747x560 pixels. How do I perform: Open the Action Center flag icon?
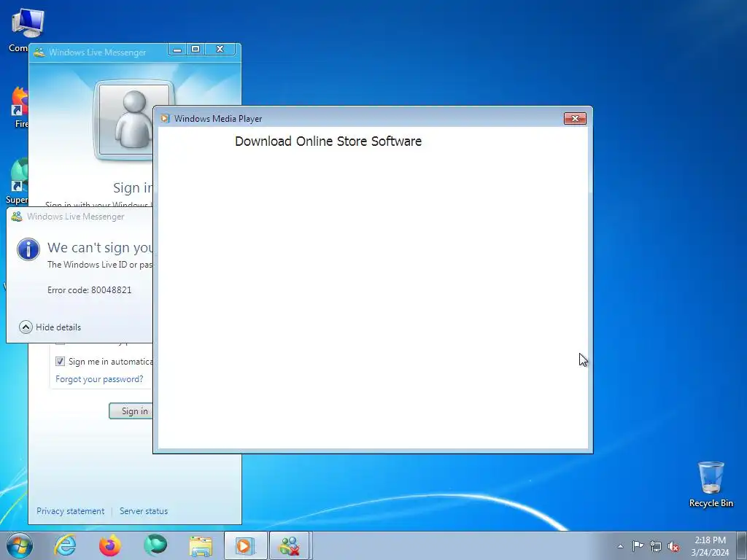tap(638, 545)
